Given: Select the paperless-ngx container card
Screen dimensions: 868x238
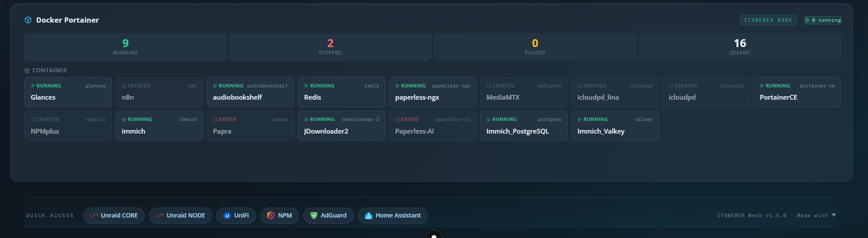Looking at the screenshot, I should (433, 92).
